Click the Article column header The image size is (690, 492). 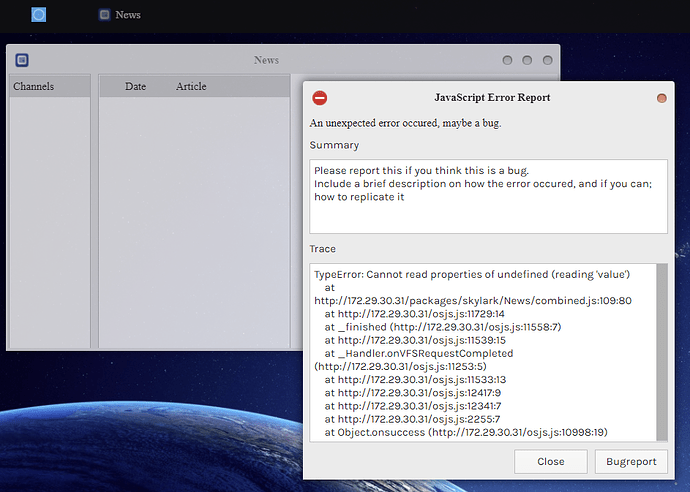[191, 86]
